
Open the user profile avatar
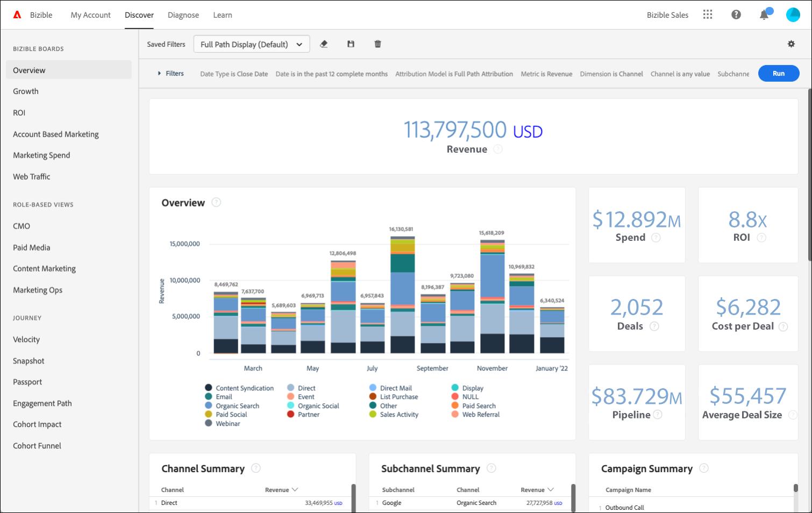tap(793, 15)
